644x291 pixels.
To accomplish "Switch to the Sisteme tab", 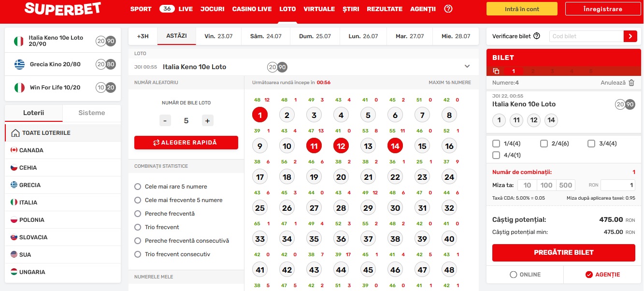I will pos(92,113).
